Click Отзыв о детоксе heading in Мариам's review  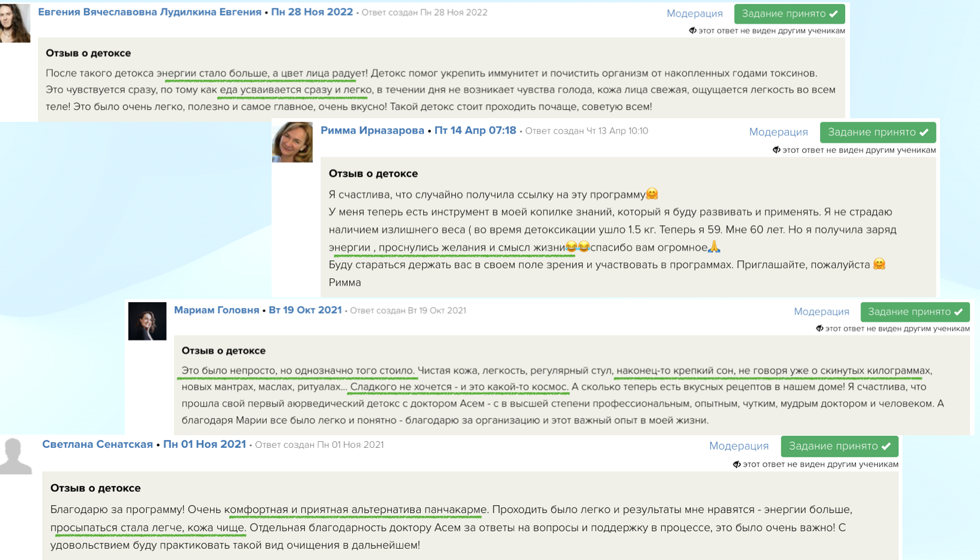click(x=223, y=350)
